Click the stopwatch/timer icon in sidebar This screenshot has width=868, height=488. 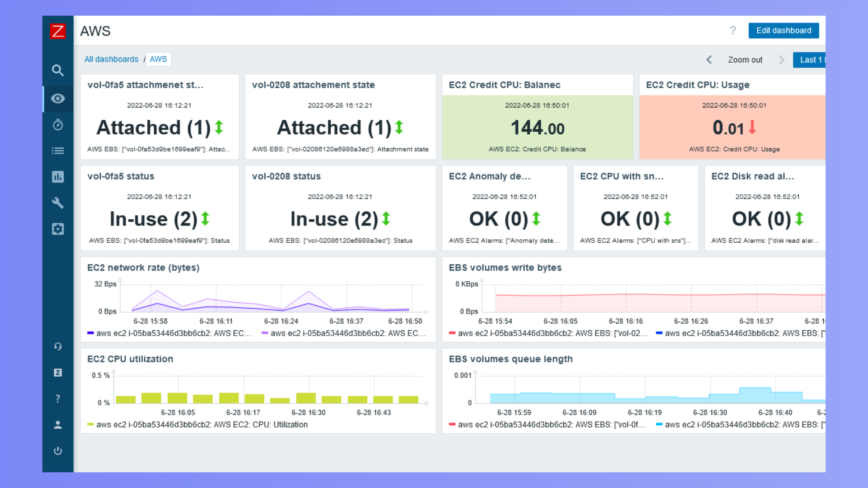pos(58,125)
